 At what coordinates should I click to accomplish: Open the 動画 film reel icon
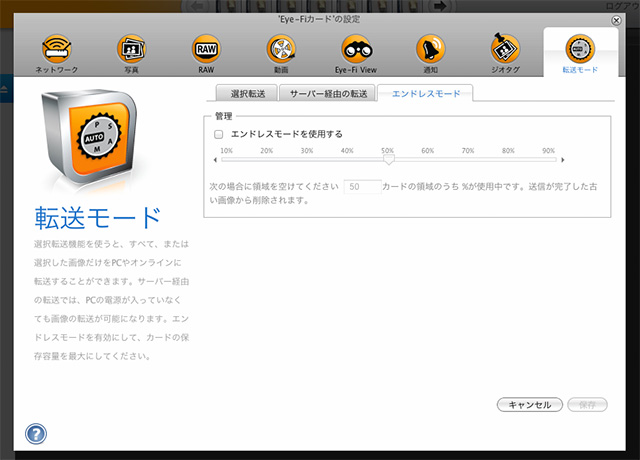[281, 49]
